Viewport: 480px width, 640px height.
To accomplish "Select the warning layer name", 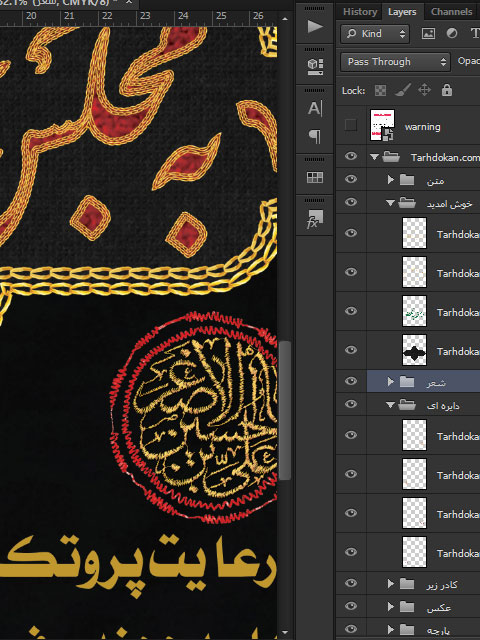I will [422, 127].
